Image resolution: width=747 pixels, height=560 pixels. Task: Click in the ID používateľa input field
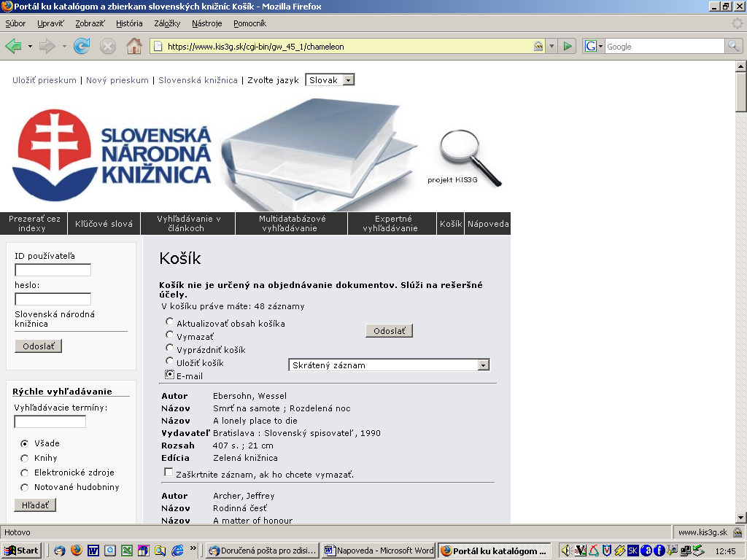(53, 270)
